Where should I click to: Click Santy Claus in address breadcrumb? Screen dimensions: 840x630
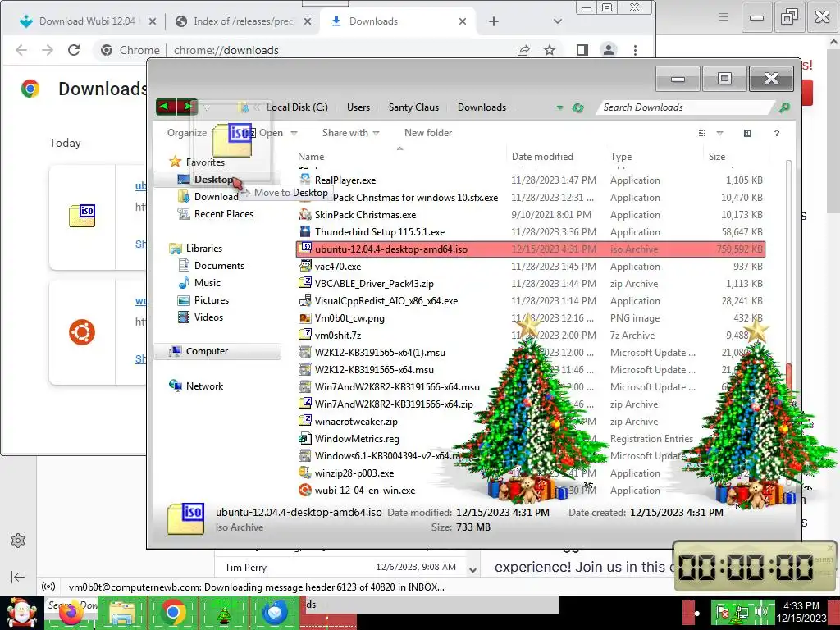pyautogui.click(x=413, y=107)
